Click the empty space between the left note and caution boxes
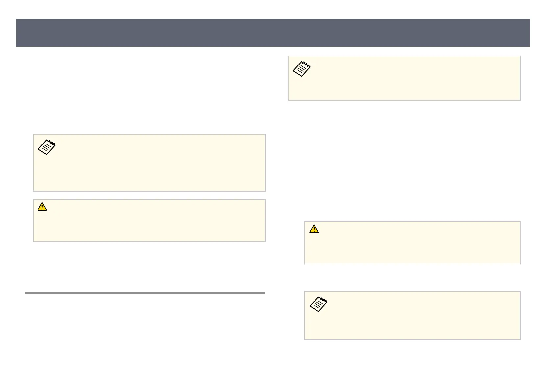This screenshot has width=554, height=392. (x=149, y=195)
